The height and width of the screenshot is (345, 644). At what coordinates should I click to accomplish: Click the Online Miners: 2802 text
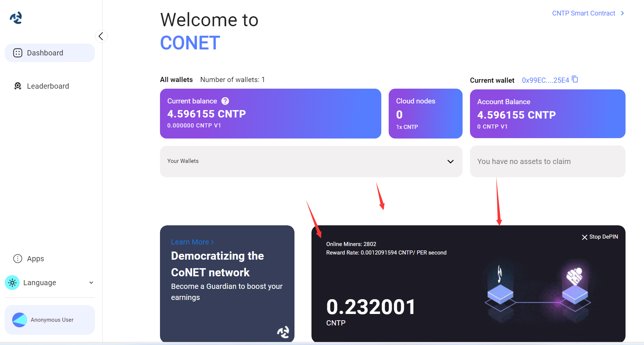point(351,244)
